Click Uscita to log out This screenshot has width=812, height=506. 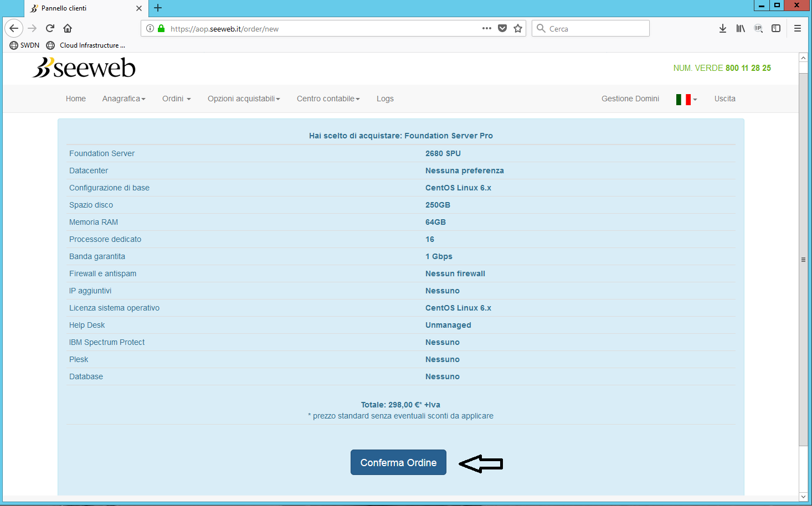coord(725,99)
